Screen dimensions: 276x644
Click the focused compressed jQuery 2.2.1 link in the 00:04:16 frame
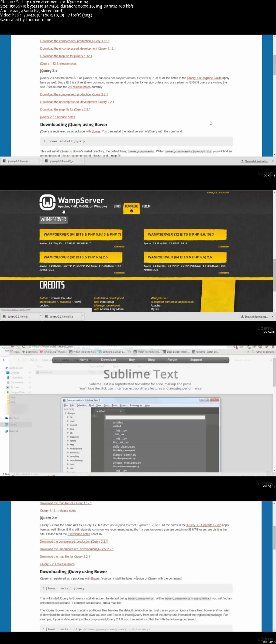74,541
